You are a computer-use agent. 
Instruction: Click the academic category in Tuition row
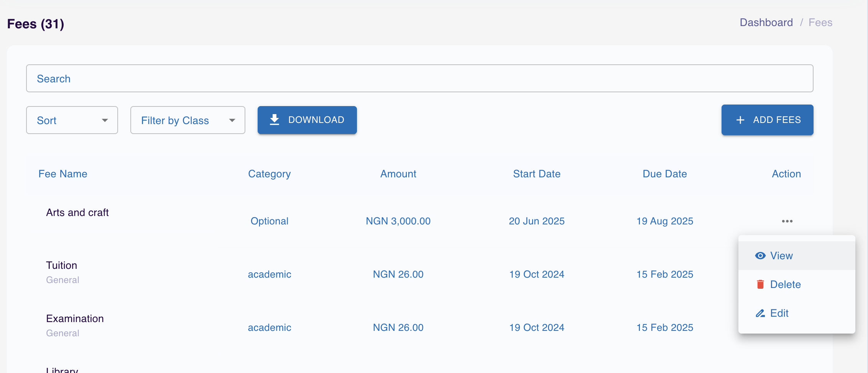pos(269,275)
